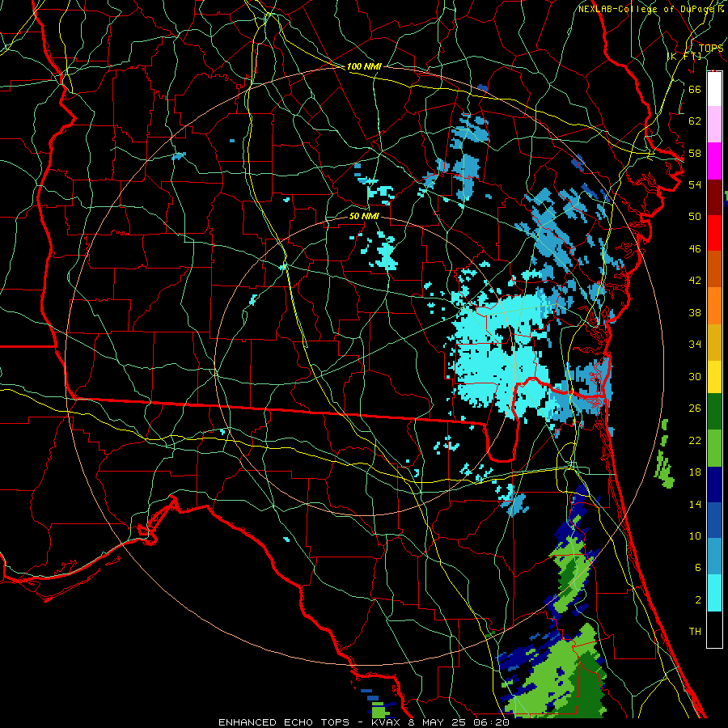Click the legend value "50"
The width and height of the screenshot is (728, 728).
[695, 217]
